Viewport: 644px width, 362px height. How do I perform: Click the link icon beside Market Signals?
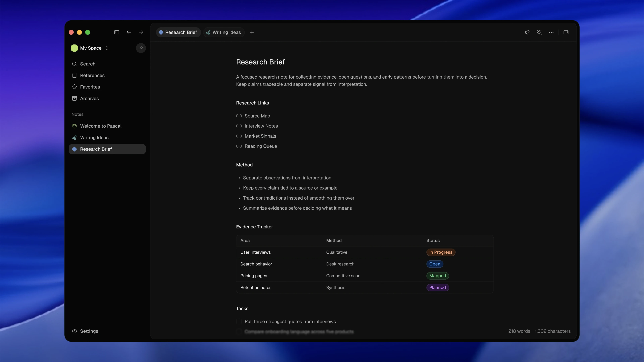click(x=239, y=136)
